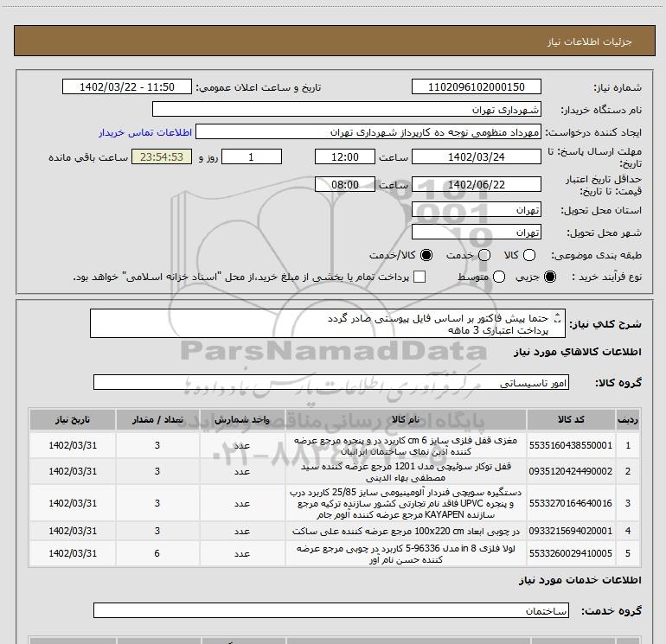The image size is (666, 644).
Task: Select the متوسط purchase type radio
Action: (x=499, y=277)
